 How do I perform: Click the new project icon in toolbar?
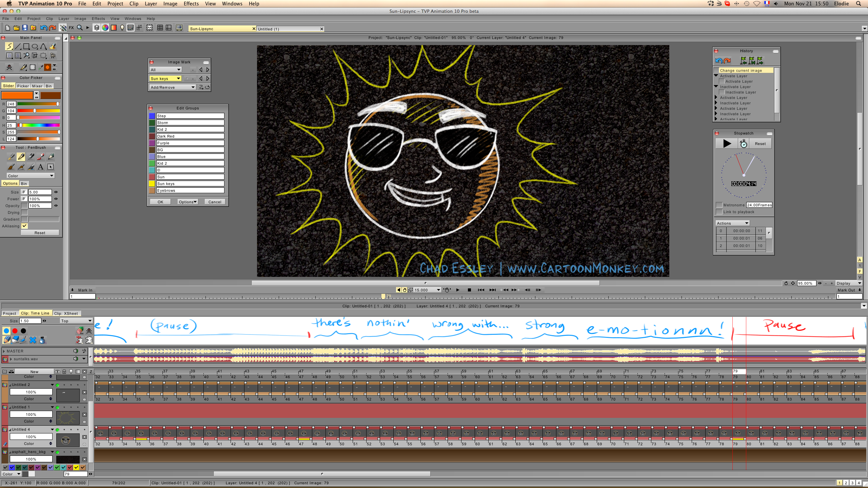[7, 27]
